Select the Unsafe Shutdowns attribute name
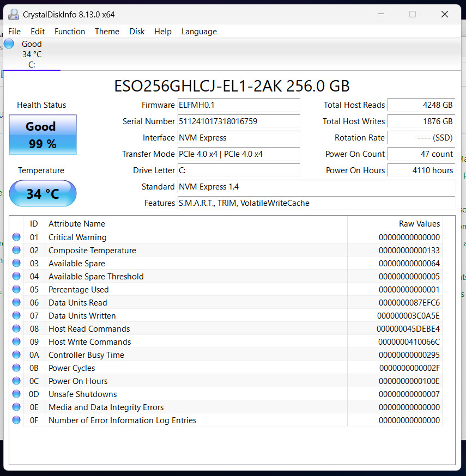 [x=83, y=394]
